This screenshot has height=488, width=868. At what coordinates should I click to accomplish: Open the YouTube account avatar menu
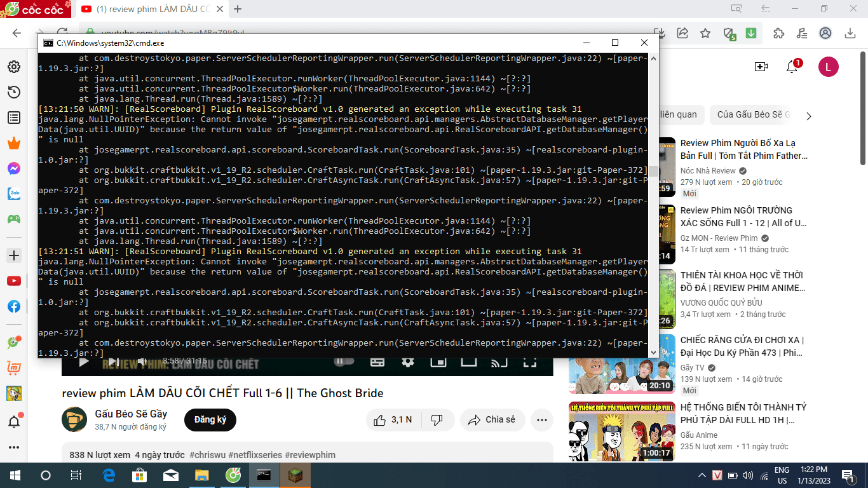coord(828,67)
